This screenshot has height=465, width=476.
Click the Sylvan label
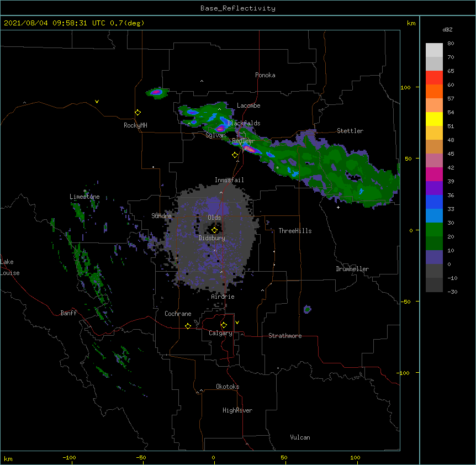point(215,135)
